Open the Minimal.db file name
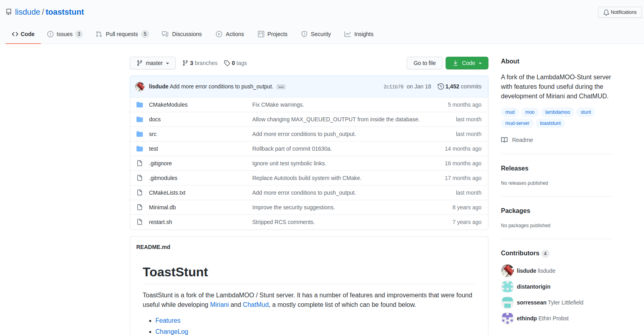Image resolution: width=644 pixels, height=335 pixels. [163, 207]
